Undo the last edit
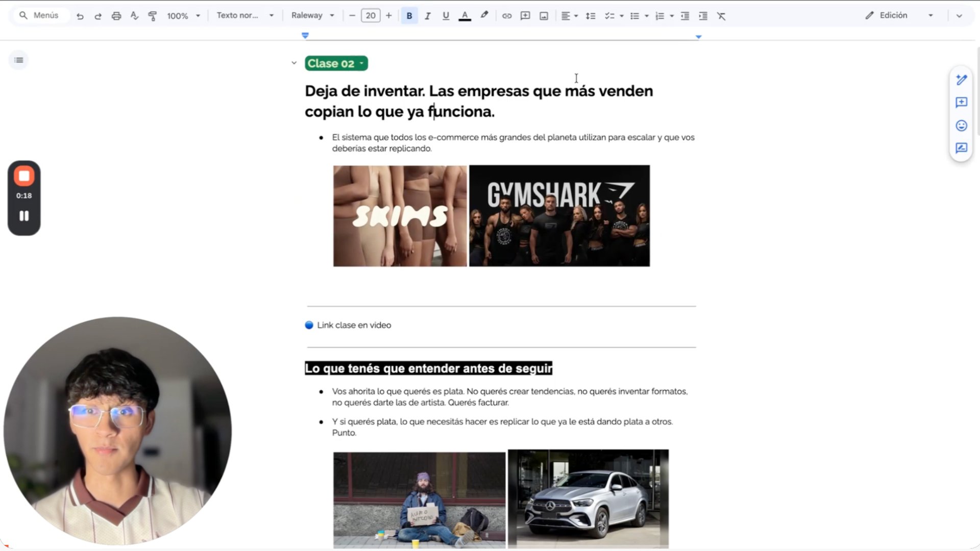The height and width of the screenshot is (551, 980). coord(80,16)
